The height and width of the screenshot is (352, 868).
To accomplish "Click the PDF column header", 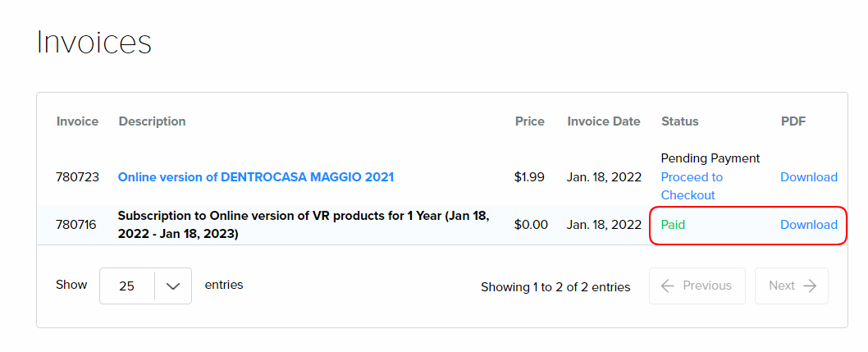I will [x=793, y=121].
